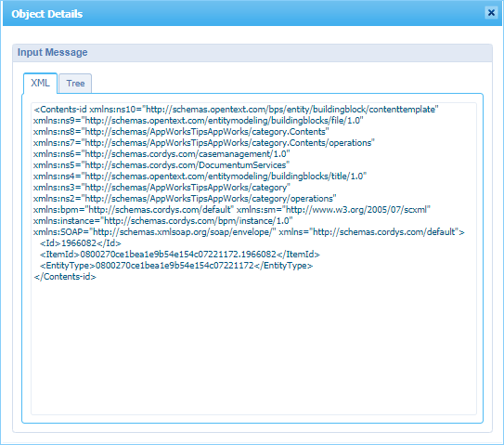Click the xmlns:ns8 category.Contents line
This screenshot has width=504, height=445.
(181, 132)
